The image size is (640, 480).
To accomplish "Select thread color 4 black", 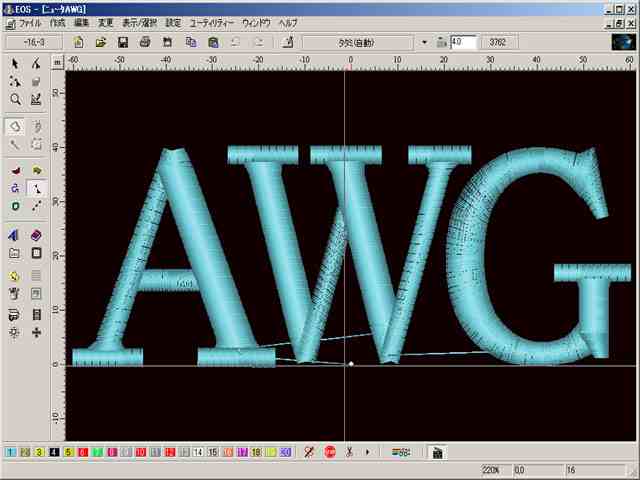I will point(54,452).
